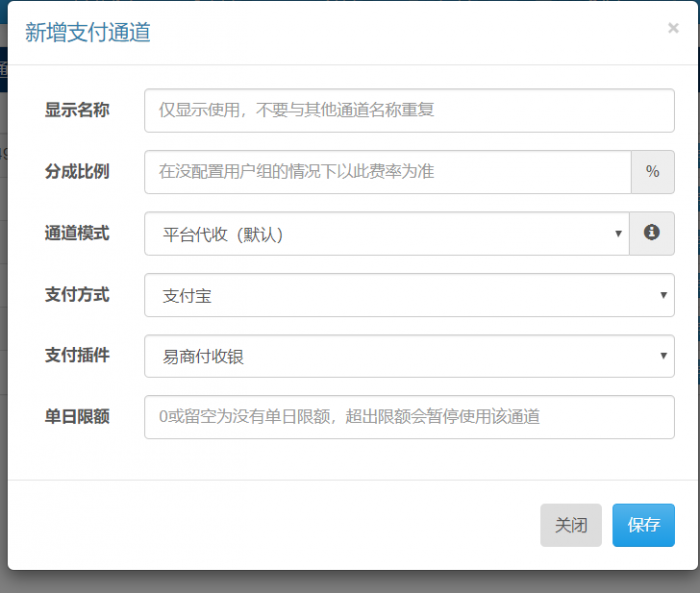This screenshot has height=593, width=700.
Task: Click the 通道模式 label
Action: click(77, 233)
